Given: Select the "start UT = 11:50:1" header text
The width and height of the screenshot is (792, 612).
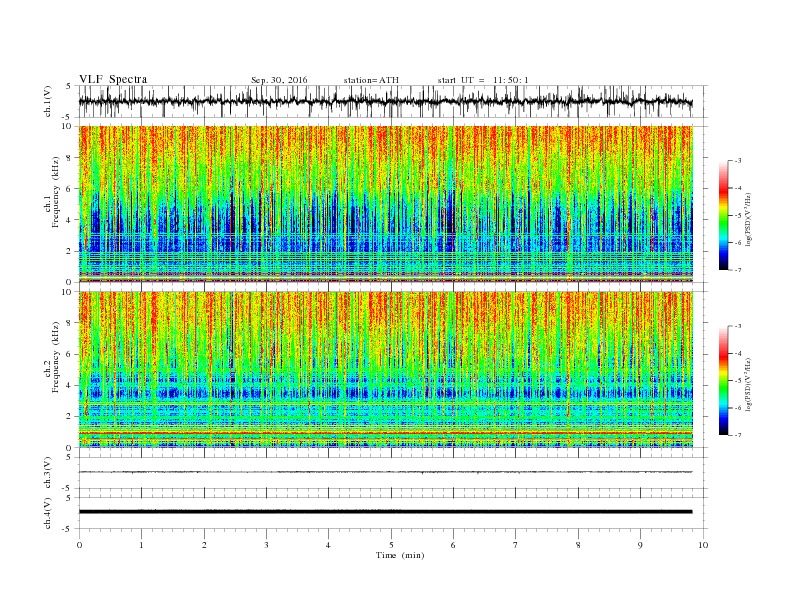Looking at the screenshot, I should [x=483, y=80].
